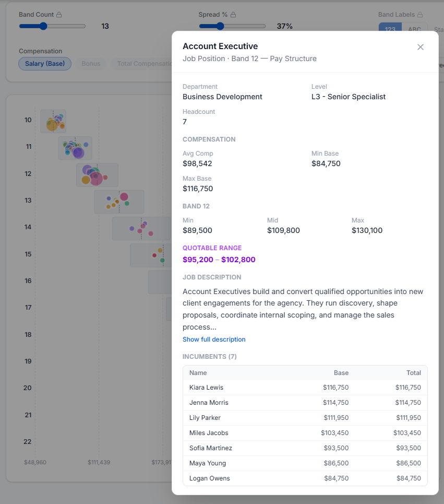The image size is (444, 504).
Task: Select the numeric "123" band label style
Action: click(x=390, y=30)
